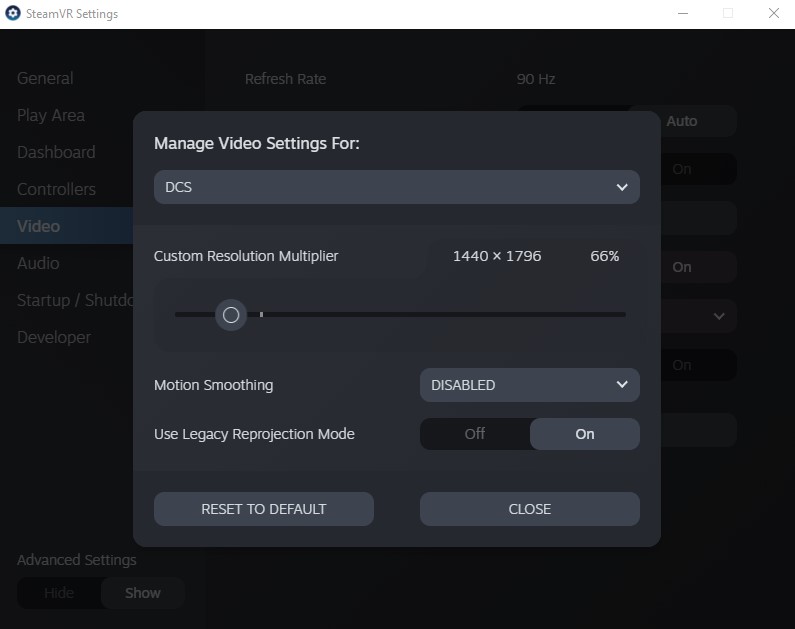Image resolution: width=795 pixels, height=629 pixels.
Task: Click the 90 Hz refresh rate value
Action: click(536, 79)
